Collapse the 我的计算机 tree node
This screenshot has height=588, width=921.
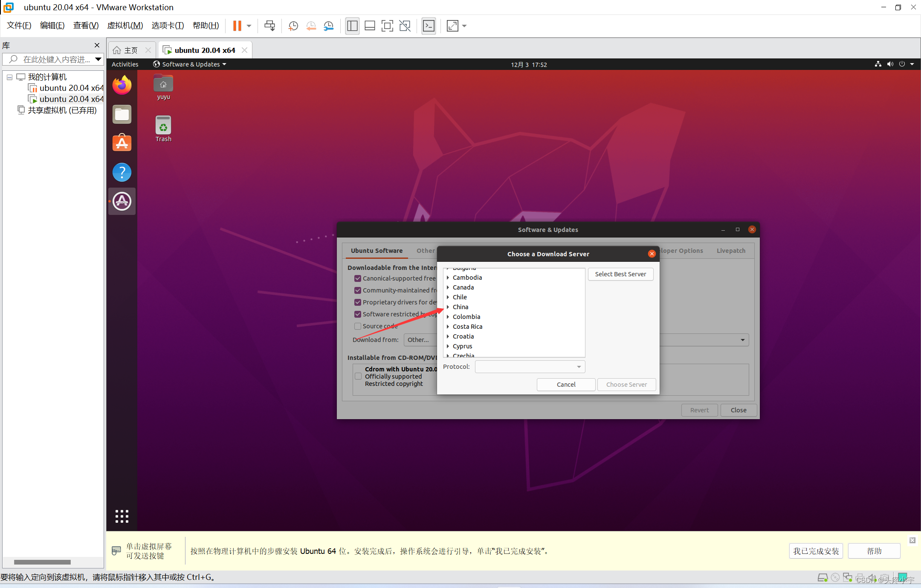[9, 77]
